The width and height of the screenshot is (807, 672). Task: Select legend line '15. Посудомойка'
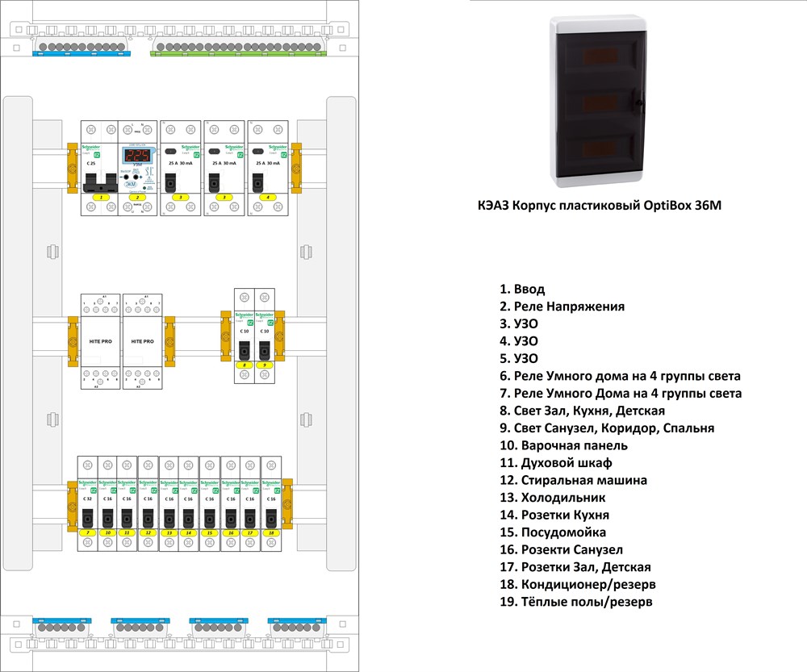click(x=553, y=532)
